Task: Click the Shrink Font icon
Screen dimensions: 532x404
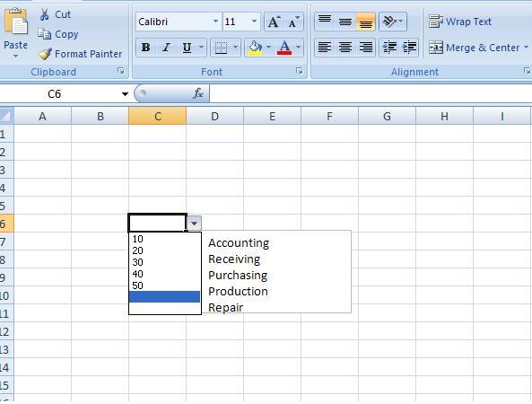Action: 293,22
